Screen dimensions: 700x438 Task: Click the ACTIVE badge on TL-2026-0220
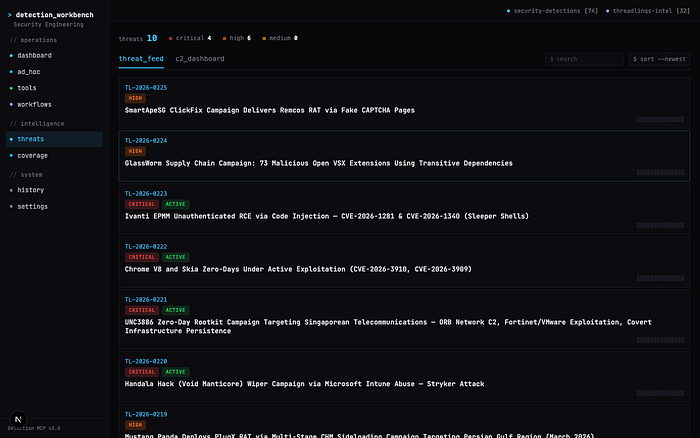175,372
